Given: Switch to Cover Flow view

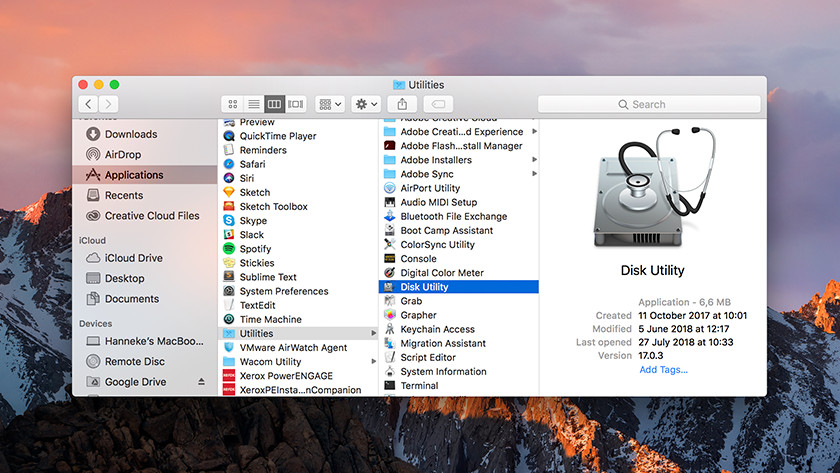Looking at the screenshot, I should [x=295, y=104].
